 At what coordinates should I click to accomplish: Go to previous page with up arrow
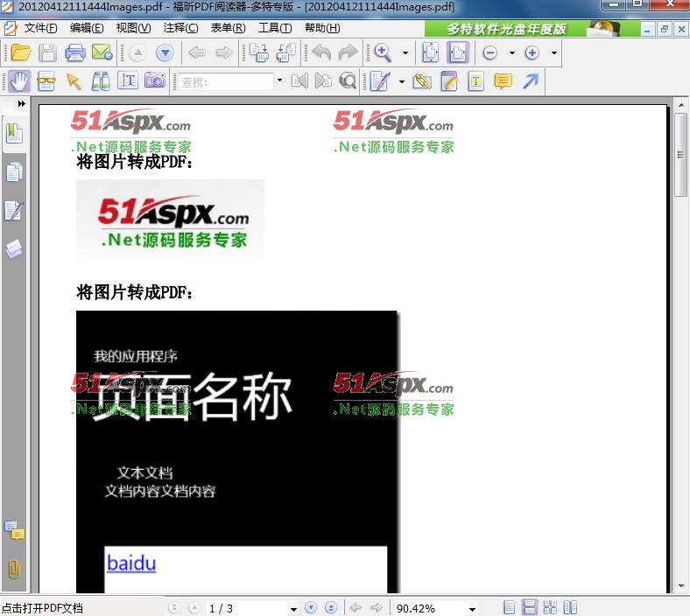tap(137, 53)
